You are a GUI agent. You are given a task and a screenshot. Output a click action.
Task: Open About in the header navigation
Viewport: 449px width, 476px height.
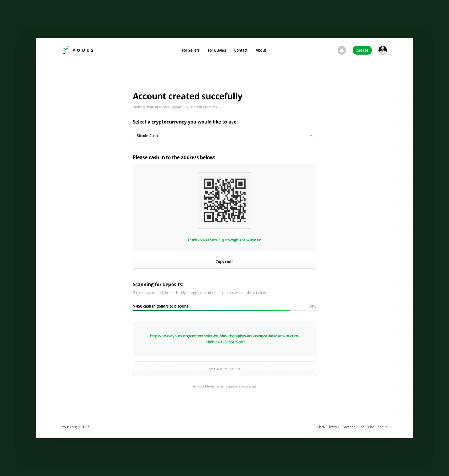(x=261, y=50)
